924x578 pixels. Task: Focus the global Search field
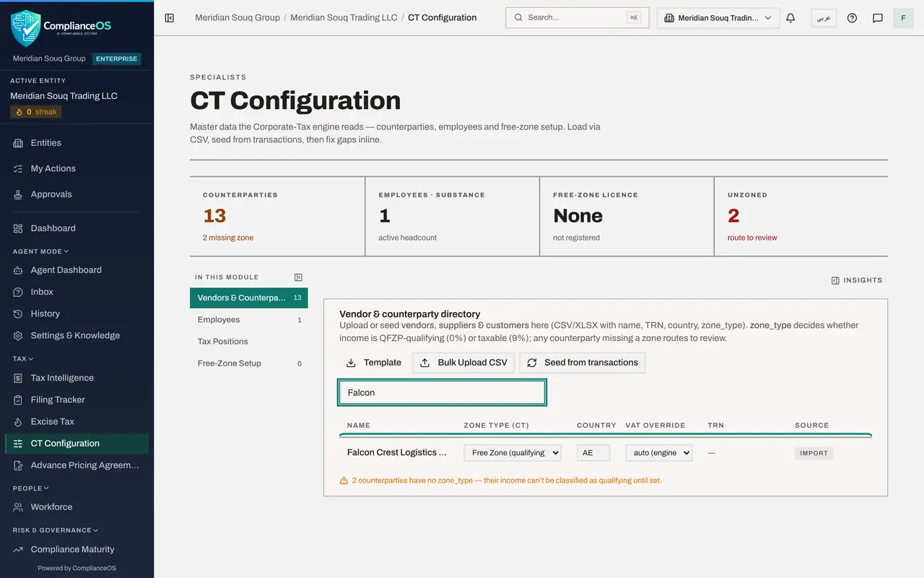click(577, 17)
